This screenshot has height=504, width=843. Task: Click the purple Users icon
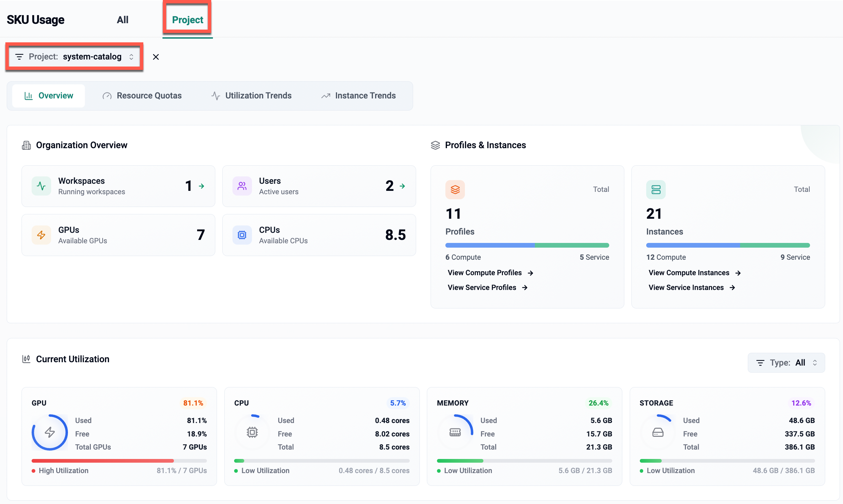point(242,186)
